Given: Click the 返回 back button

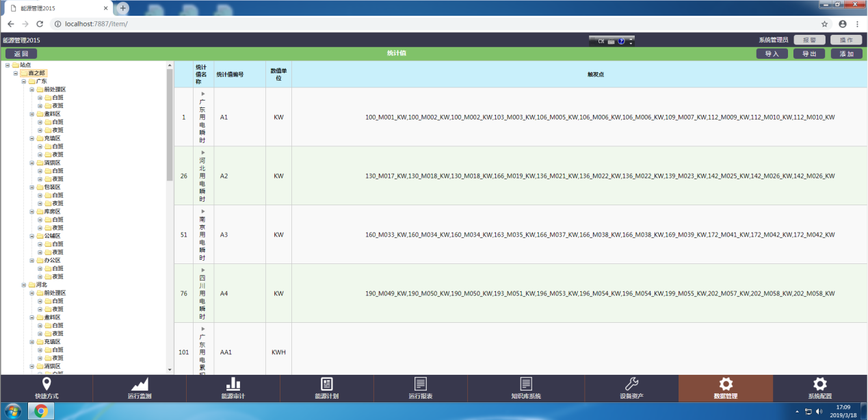Looking at the screenshot, I should coord(21,53).
